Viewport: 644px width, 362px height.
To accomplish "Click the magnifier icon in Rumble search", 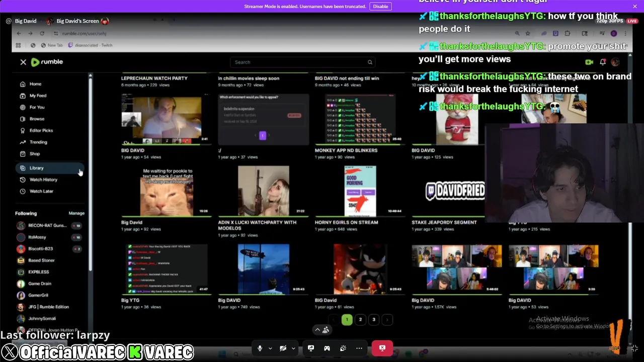I will pos(370,62).
